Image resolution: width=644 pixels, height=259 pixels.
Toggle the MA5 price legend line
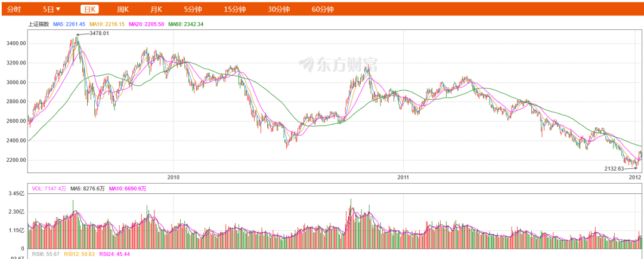70,24
